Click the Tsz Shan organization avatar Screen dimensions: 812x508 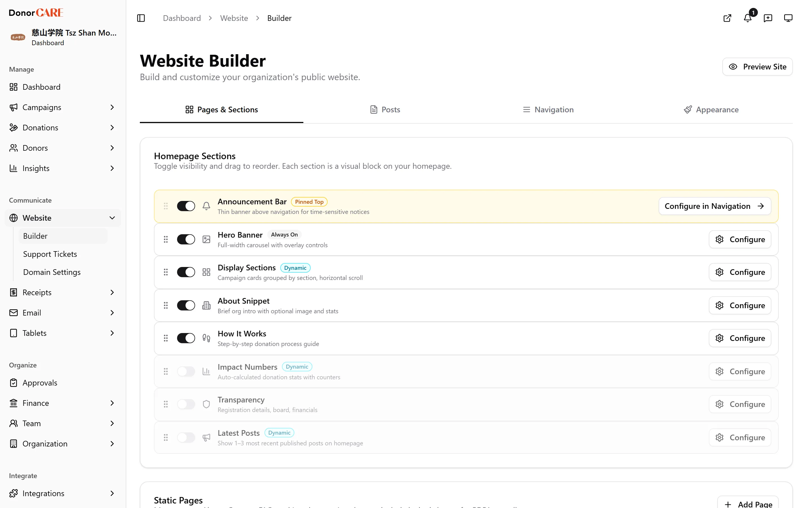[x=17, y=37]
